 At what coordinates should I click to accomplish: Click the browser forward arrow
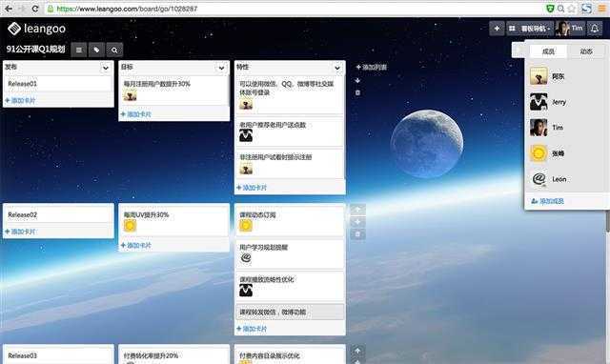coord(22,9)
